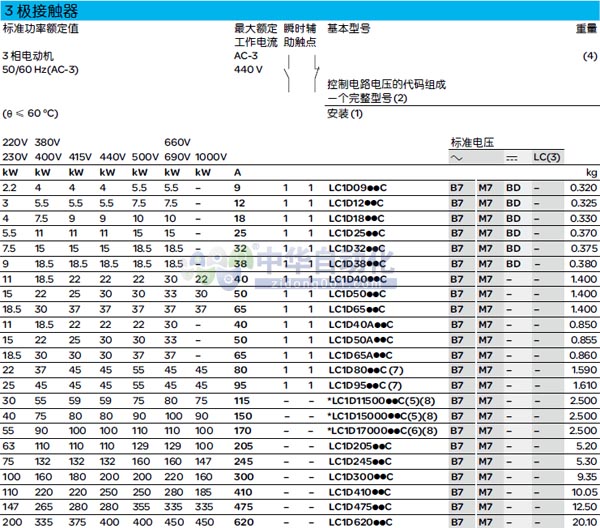This screenshot has width=600, height=528.
Task: Click the weight value 0.325
Action: pyautogui.click(x=584, y=203)
